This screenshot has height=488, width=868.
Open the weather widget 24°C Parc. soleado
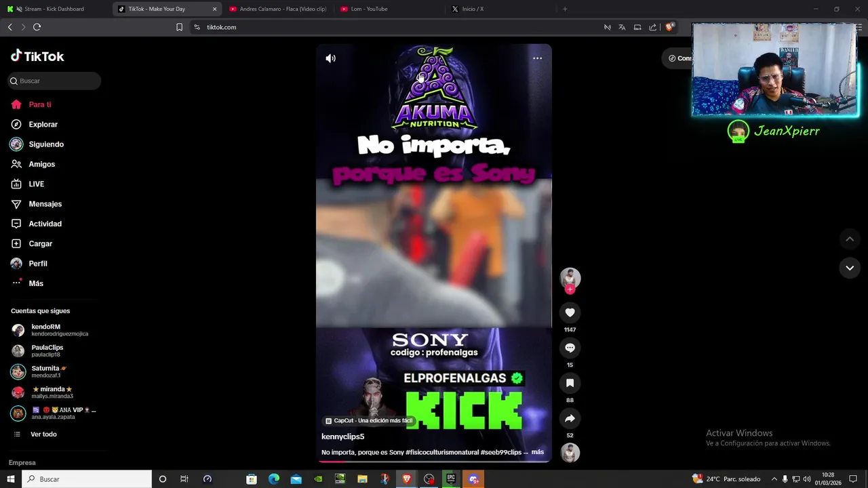726,479
